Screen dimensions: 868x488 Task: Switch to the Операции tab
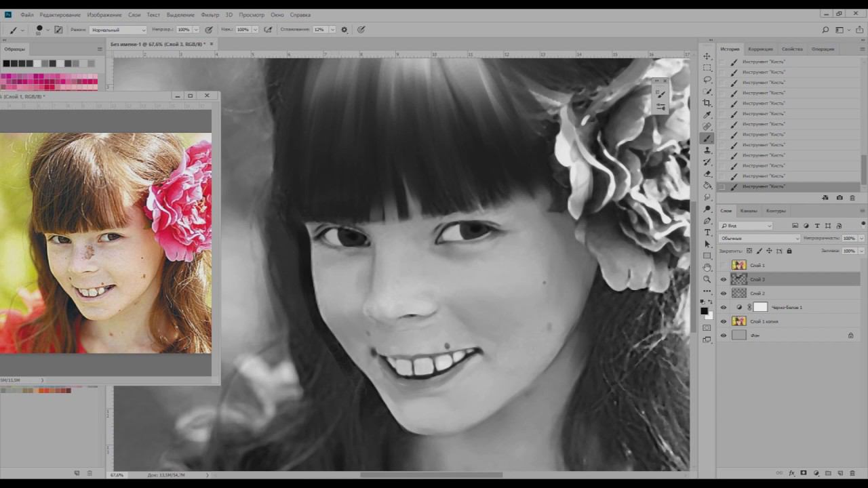click(x=823, y=49)
